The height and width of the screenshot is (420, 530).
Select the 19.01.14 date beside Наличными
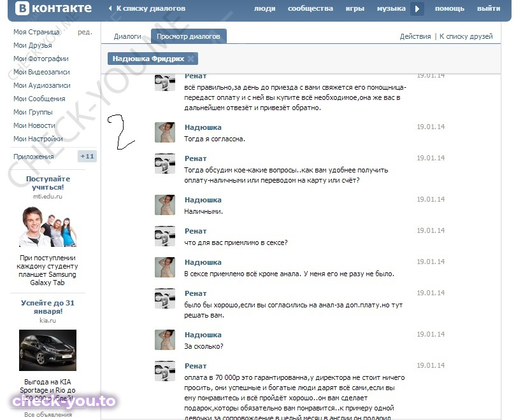[x=431, y=199]
